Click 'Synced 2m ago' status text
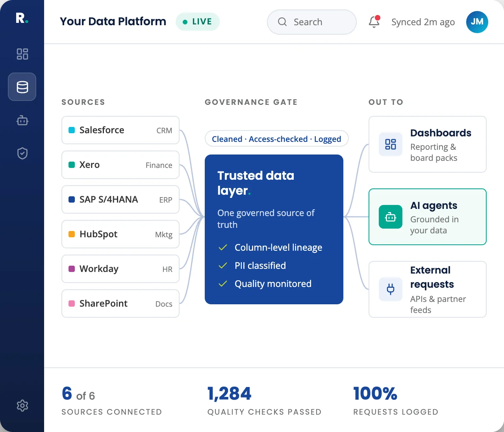 (x=423, y=22)
